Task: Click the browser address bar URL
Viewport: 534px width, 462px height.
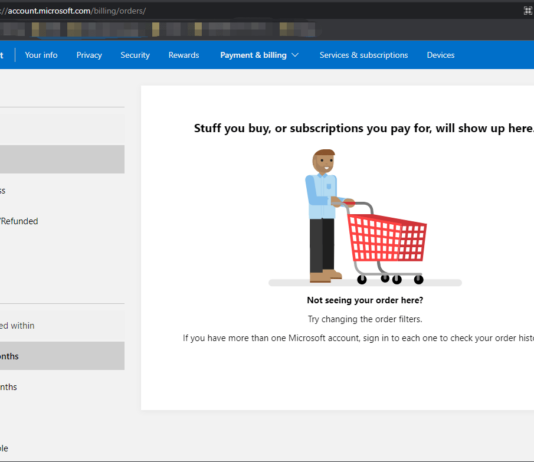Action: (73, 11)
